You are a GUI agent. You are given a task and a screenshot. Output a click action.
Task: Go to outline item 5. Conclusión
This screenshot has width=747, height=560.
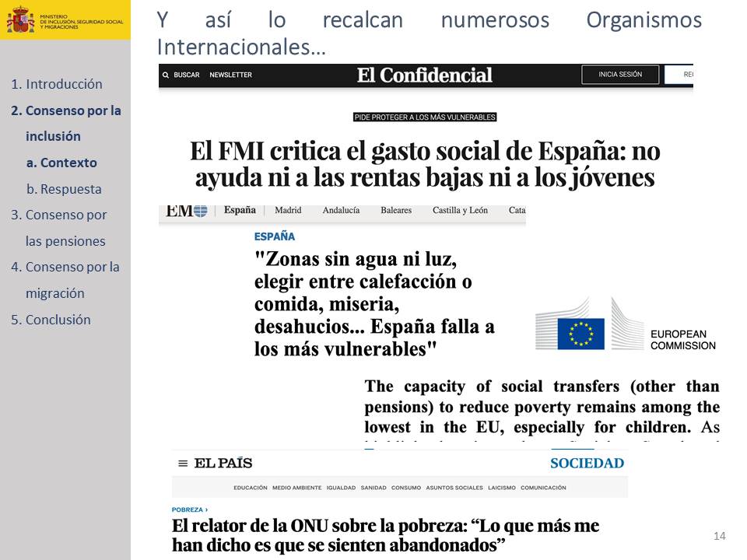click(51, 320)
